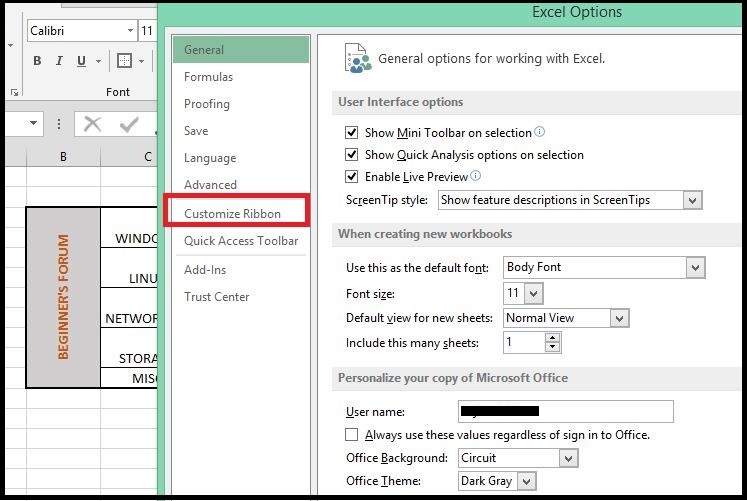
Task: Open Calibri font name dropdown
Action: (130, 31)
